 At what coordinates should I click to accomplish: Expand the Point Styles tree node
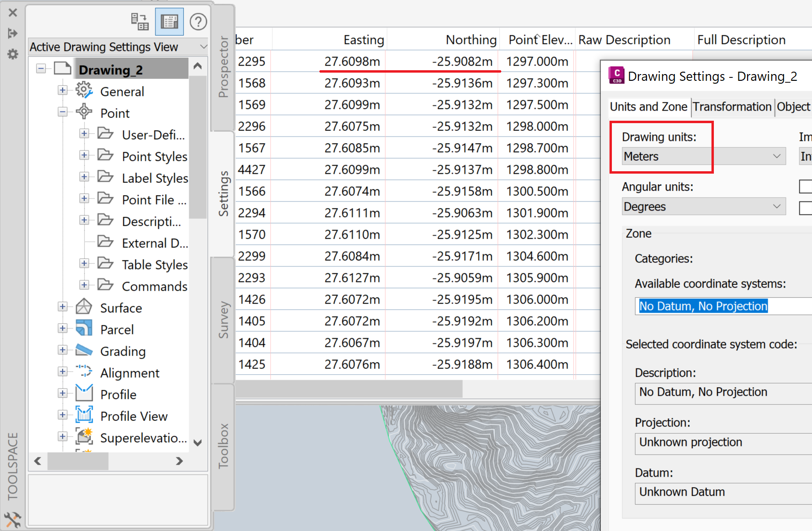(x=84, y=155)
